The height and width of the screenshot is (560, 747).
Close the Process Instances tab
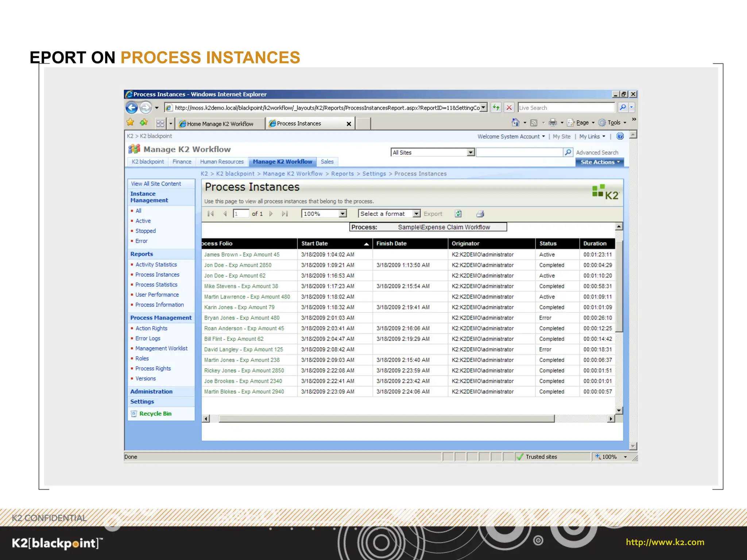coord(349,124)
